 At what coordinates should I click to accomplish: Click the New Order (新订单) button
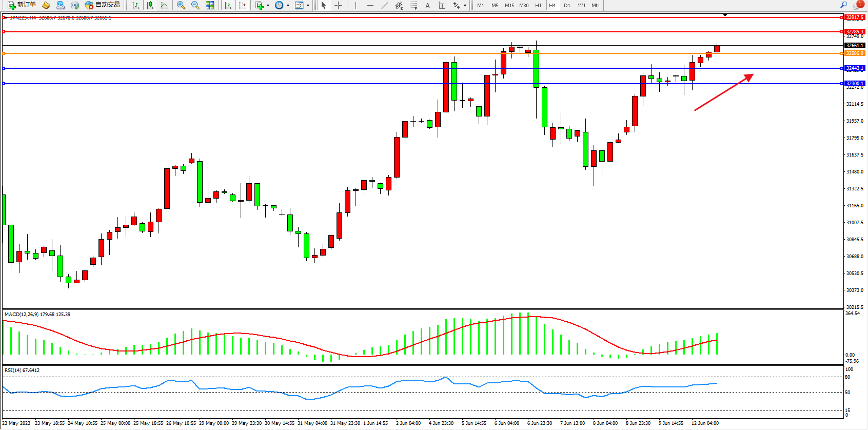[22, 5]
